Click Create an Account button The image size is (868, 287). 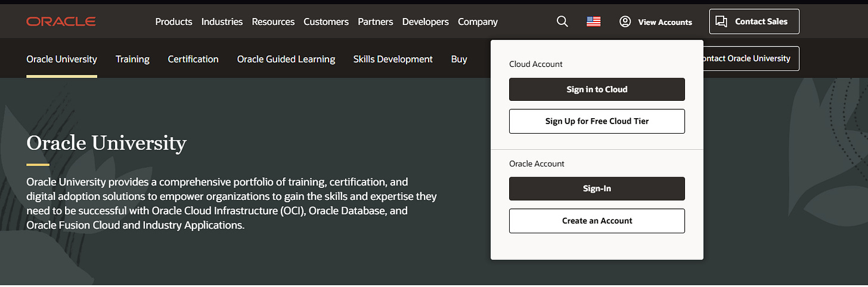click(x=597, y=221)
